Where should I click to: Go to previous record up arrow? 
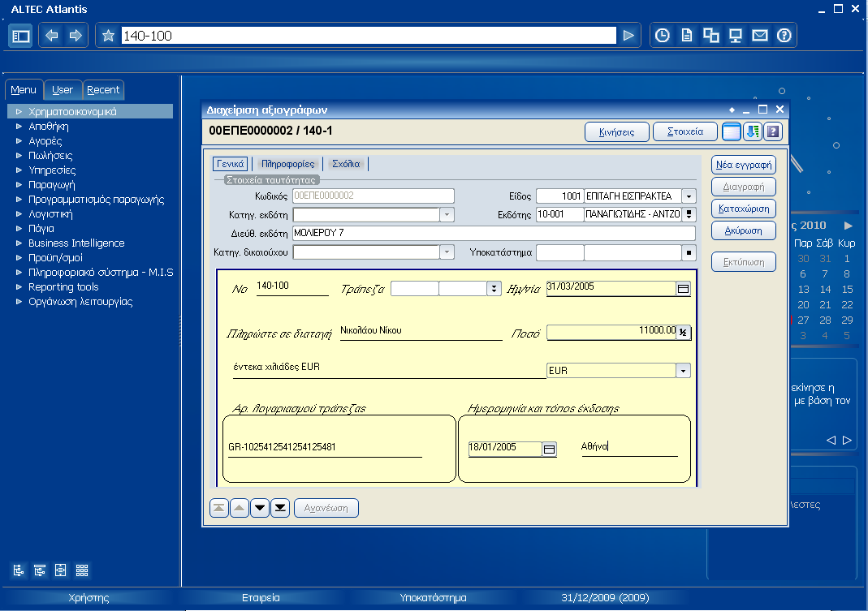[240, 507]
